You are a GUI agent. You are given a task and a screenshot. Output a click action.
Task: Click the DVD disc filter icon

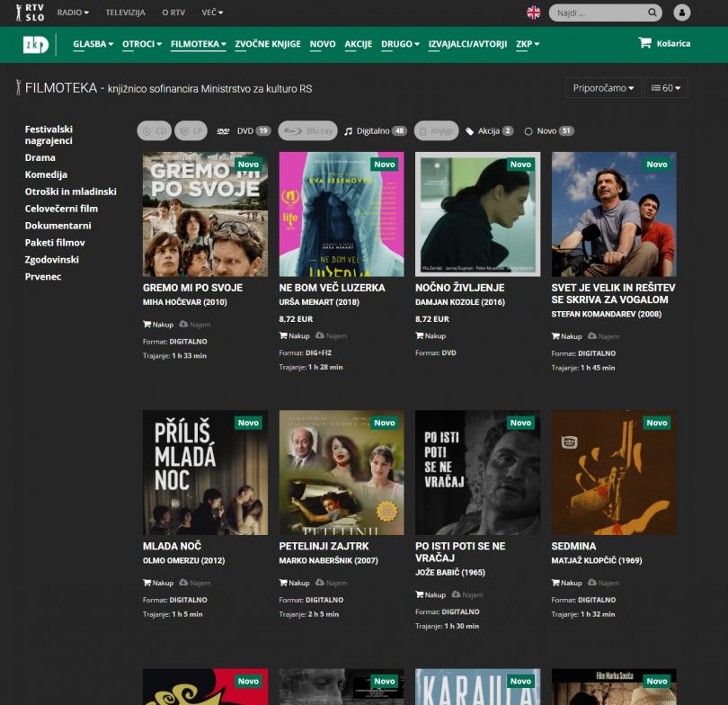pos(223,131)
